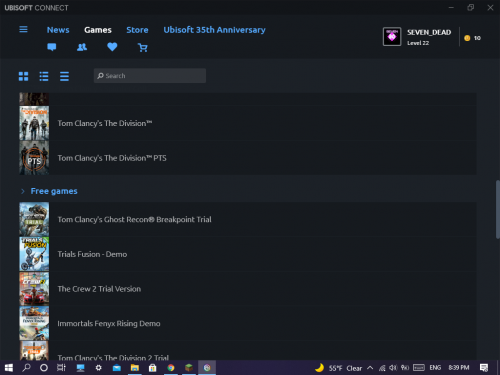Close the Ubisoft Connect window
500x375 pixels.
(490, 7)
